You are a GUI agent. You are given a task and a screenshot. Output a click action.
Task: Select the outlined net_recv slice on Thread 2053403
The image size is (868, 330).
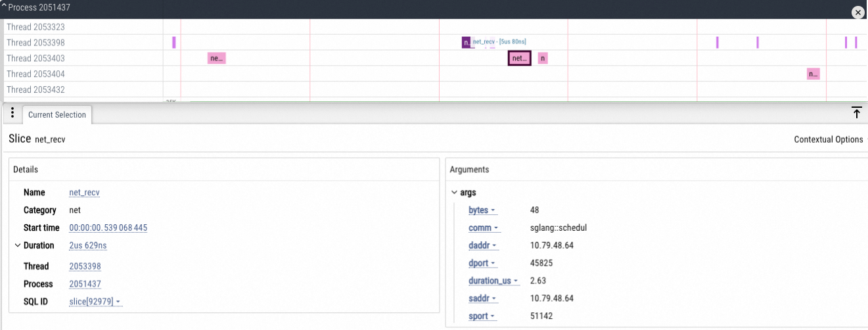pyautogui.click(x=519, y=58)
